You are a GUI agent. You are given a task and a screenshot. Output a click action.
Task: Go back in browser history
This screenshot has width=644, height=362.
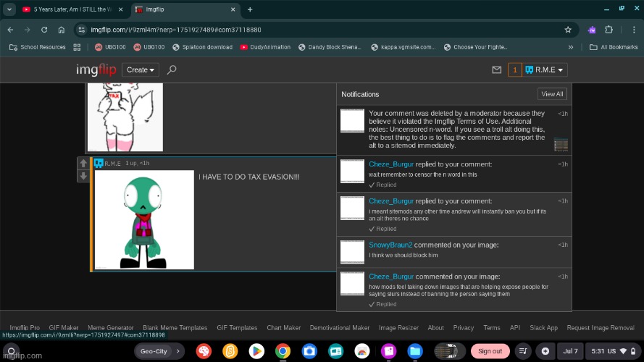click(10, 30)
